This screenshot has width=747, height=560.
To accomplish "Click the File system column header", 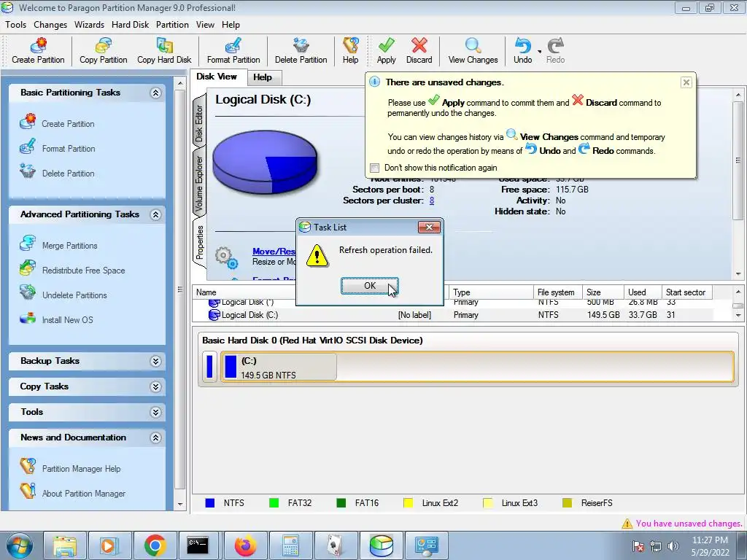I will click(x=557, y=292).
